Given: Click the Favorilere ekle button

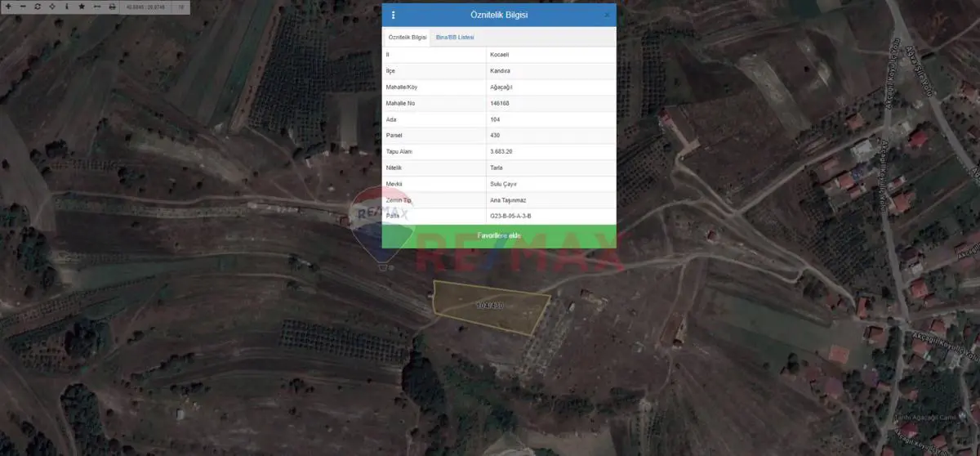Looking at the screenshot, I should click(x=499, y=235).
